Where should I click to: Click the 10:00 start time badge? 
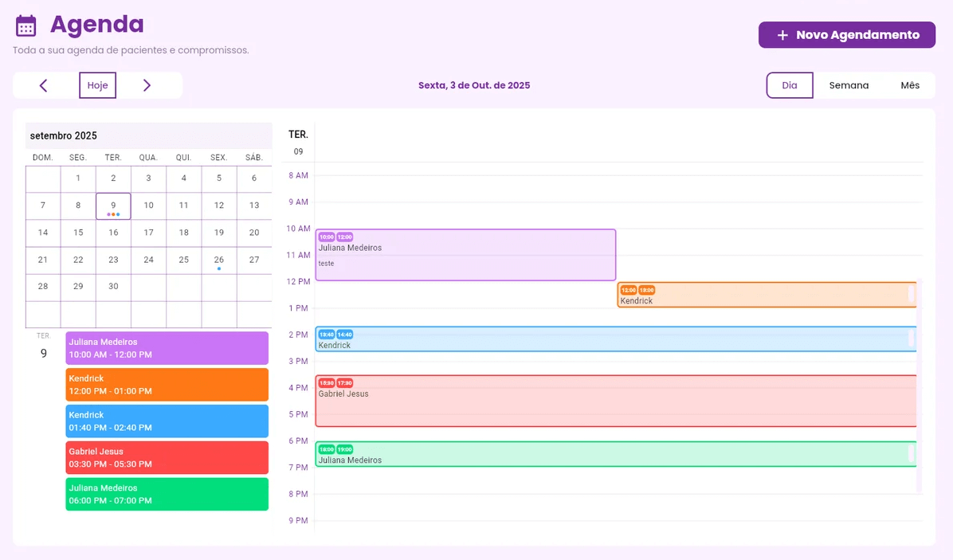pos(326,237)
